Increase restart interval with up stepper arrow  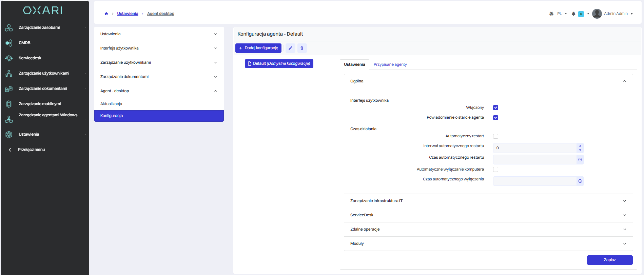(x=580, y=146)
